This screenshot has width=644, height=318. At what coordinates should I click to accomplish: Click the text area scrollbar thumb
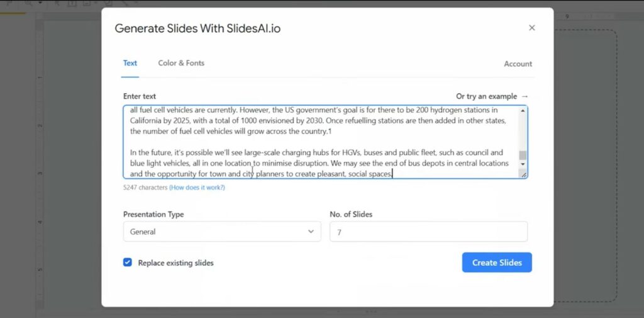(x=523, y=155)
